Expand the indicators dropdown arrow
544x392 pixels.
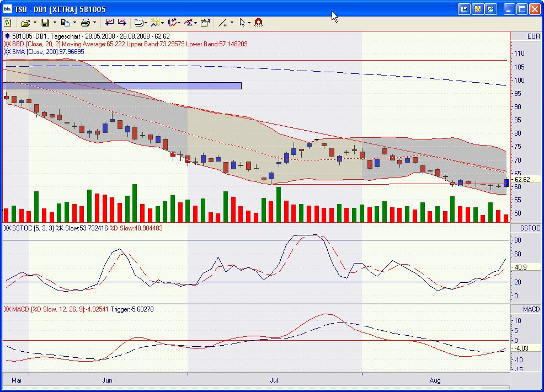coord(196,23)
